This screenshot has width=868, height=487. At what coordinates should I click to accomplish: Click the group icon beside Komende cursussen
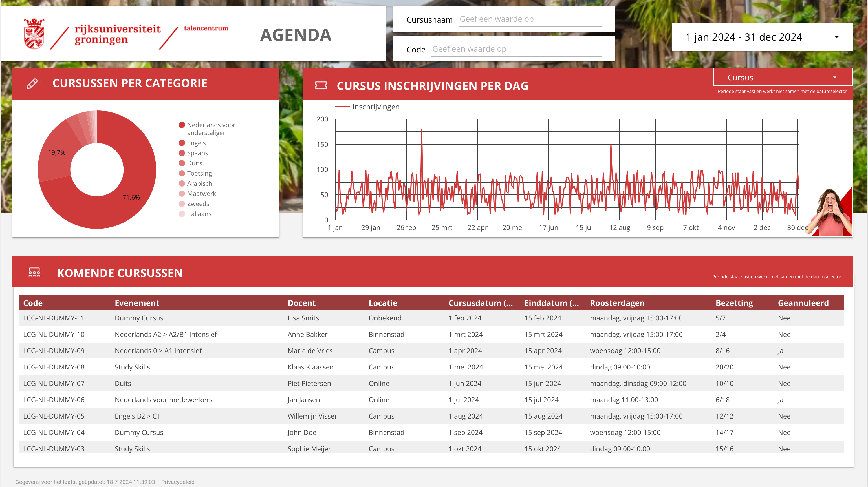(x=34, y=273)
